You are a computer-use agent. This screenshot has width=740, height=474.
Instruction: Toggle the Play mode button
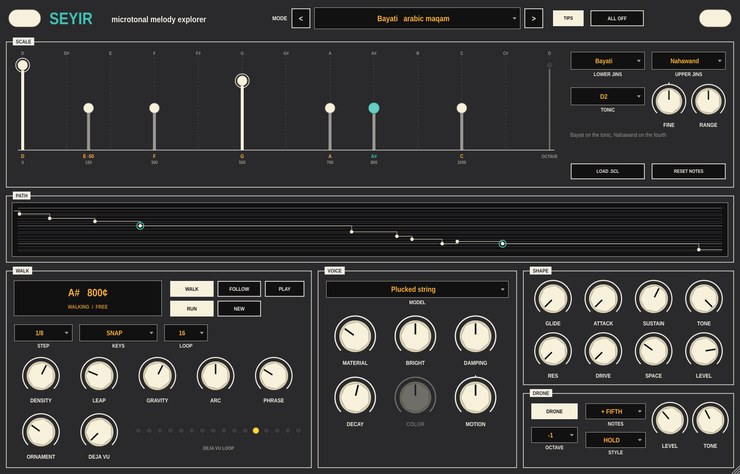click(285, 289)
